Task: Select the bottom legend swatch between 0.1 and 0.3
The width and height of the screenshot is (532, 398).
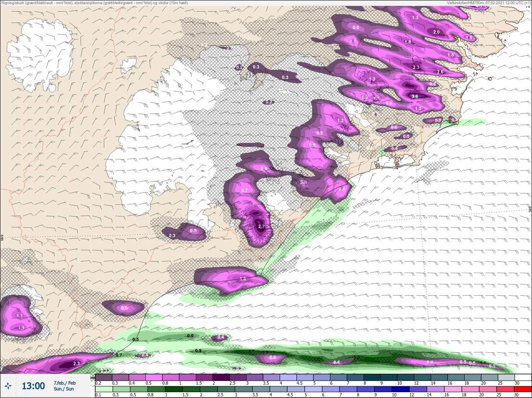Action: [x=103, y=389]
